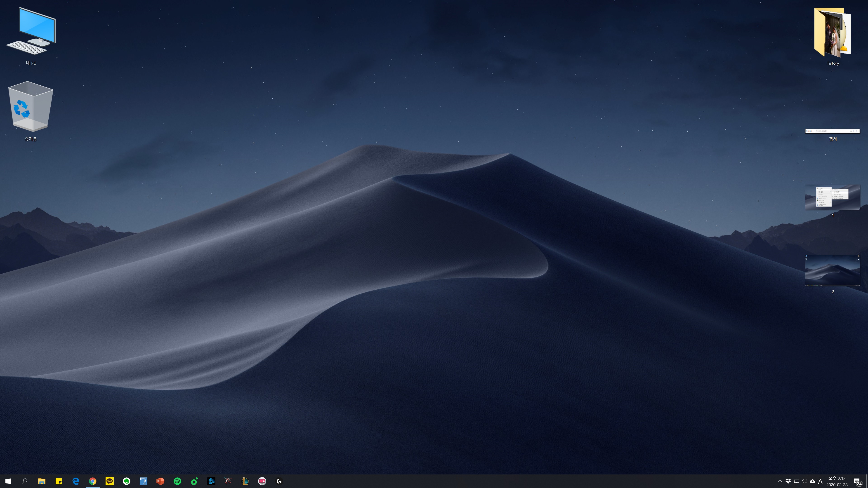Image resolution: width=868 pixels, height=488 pixels.
Task: Launch Evernote from the taskbar
Action: click(126, 481)
